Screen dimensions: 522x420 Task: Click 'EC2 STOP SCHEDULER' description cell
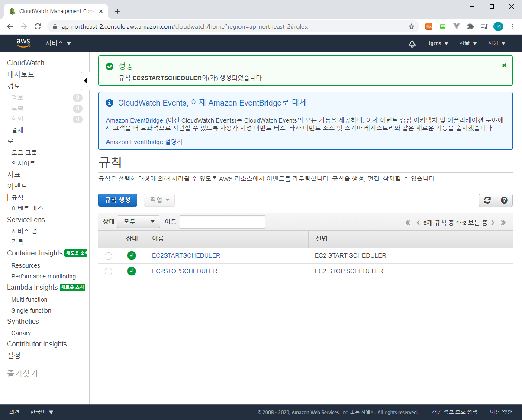coord(349,271)
